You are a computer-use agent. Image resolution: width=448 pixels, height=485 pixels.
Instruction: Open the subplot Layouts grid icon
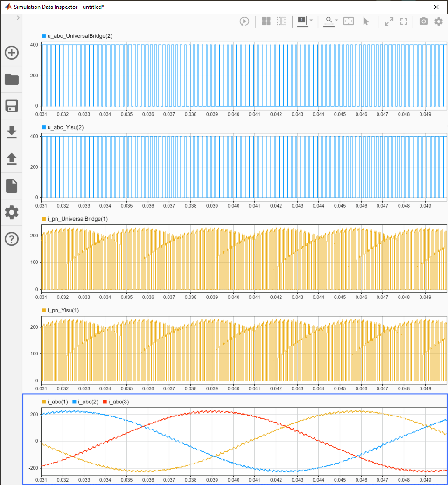266,21
